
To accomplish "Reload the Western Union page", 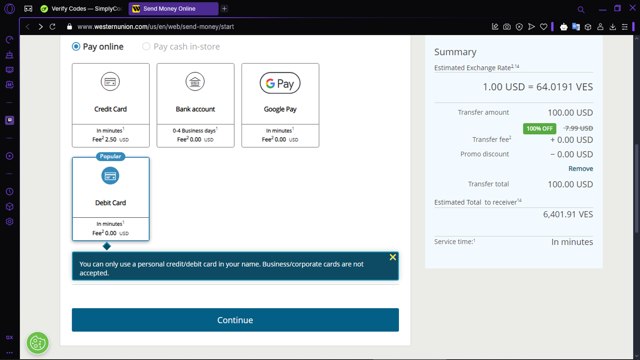I will click(x=53, y=27).
